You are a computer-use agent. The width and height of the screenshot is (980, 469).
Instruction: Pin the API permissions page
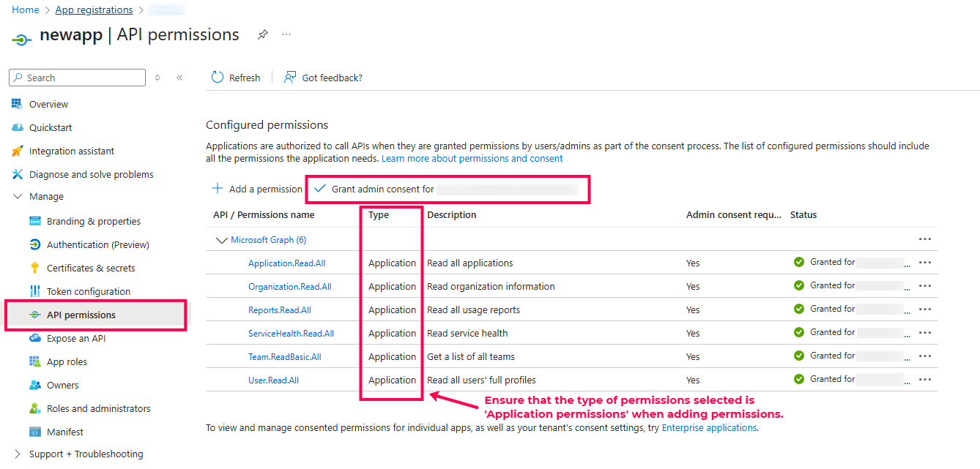263,34
